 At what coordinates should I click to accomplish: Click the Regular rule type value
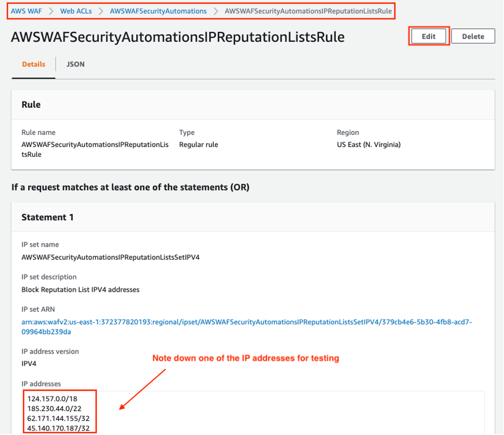coord(198,145)
